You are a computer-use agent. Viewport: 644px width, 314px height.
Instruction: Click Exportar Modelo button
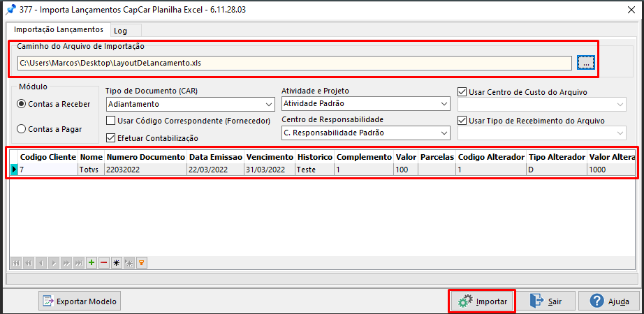[x=80, y=301]
